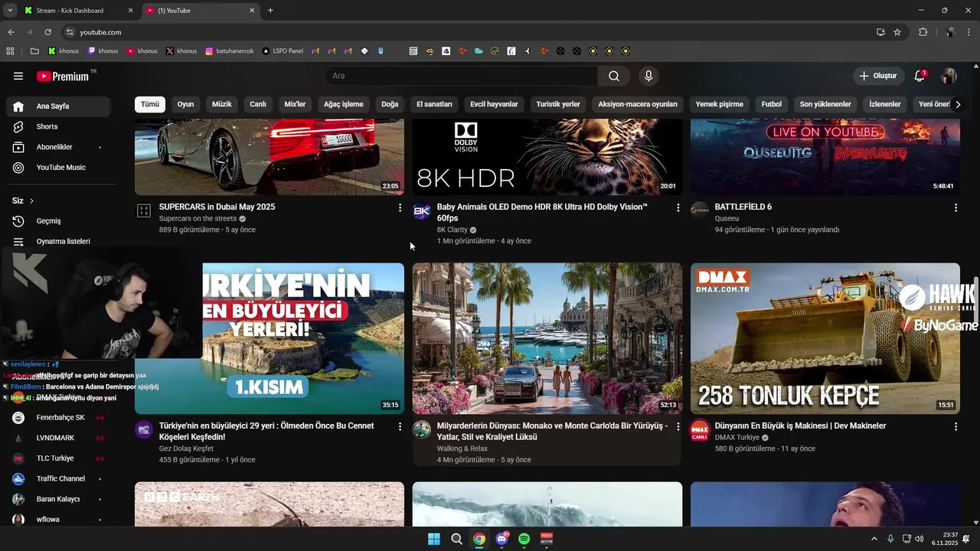Open the batuhanercok Instagram bookmark
The image size is (980, 551).
[229, 51]
